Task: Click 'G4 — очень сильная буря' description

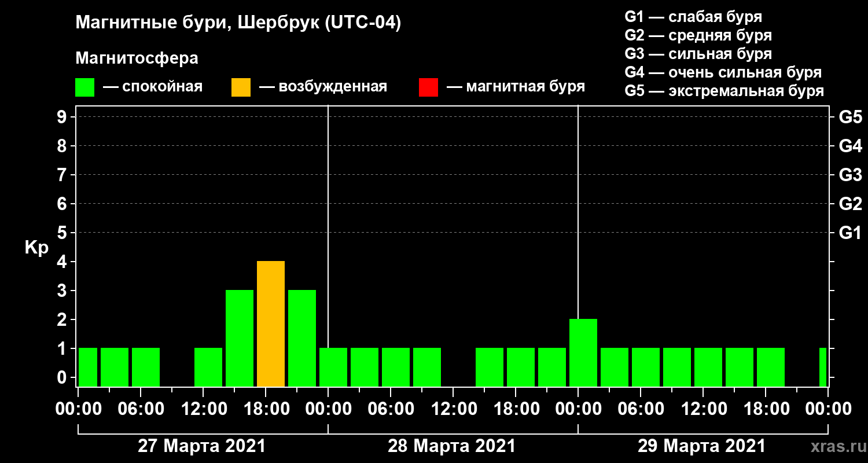Action: pos(723,72)
